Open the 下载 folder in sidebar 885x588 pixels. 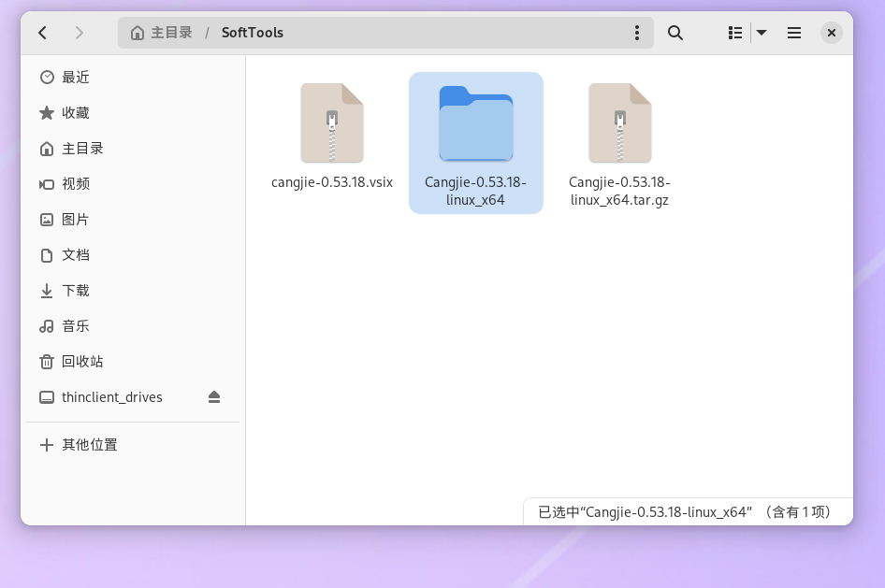coord(133,291)
